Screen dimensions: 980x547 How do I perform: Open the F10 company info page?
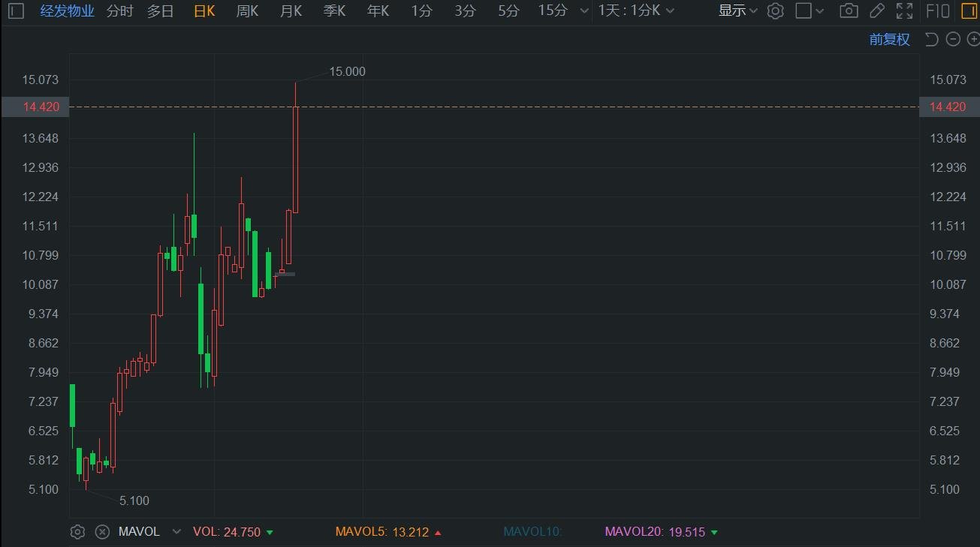click(938, 11)
